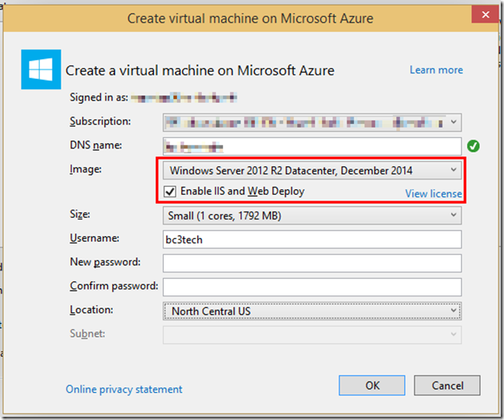Open the Learn more link
Screen dimensions: 504x420
(436, 70)
